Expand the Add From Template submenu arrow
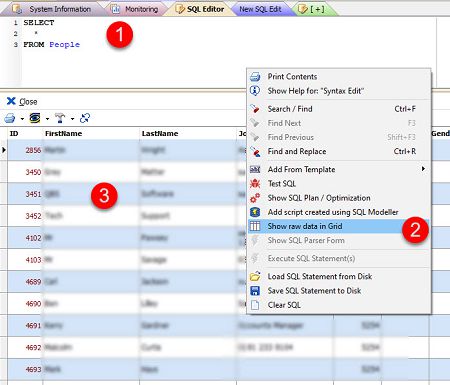 [423, 169]
